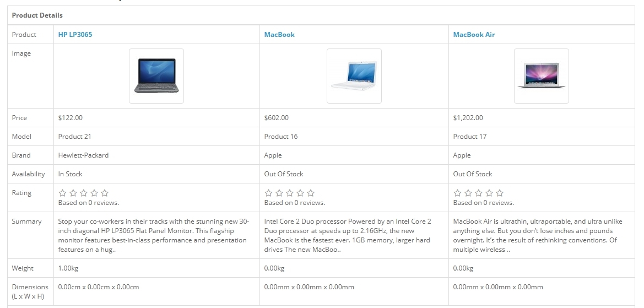
Task: Click the third rating star for MacBook Air
Action: [x=479, y=193]
